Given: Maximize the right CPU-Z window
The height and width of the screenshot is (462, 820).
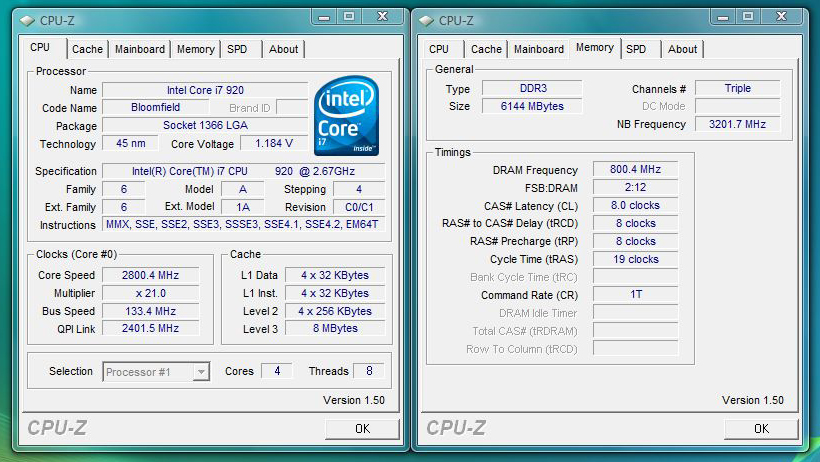Looking at the screenshot, I should (748, 17).
